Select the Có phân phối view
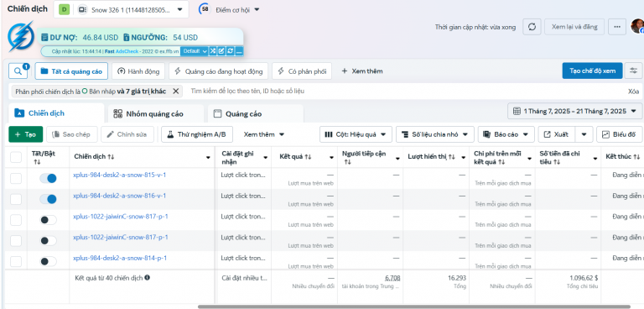 coord(302,71)
